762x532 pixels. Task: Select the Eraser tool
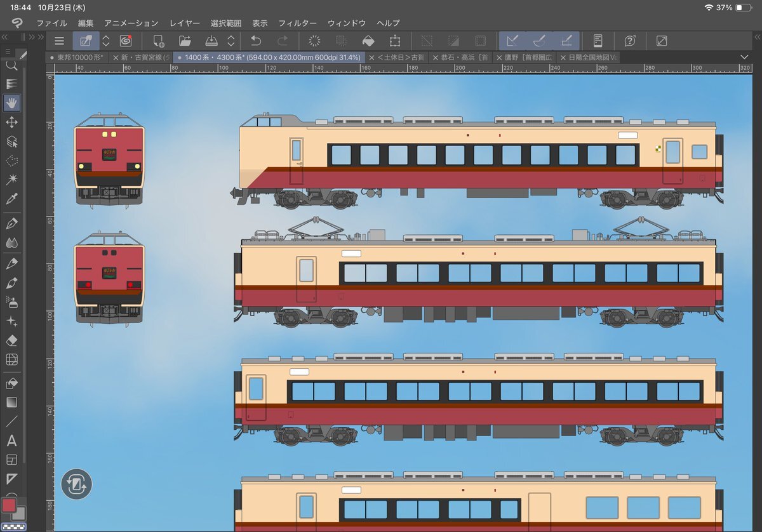pyautogui.click(x=11, y=340)
